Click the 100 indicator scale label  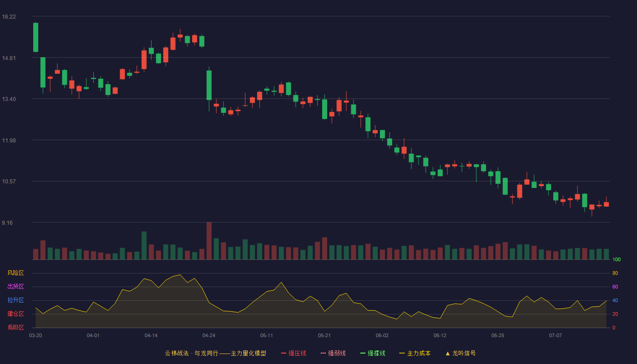point(617,260)
